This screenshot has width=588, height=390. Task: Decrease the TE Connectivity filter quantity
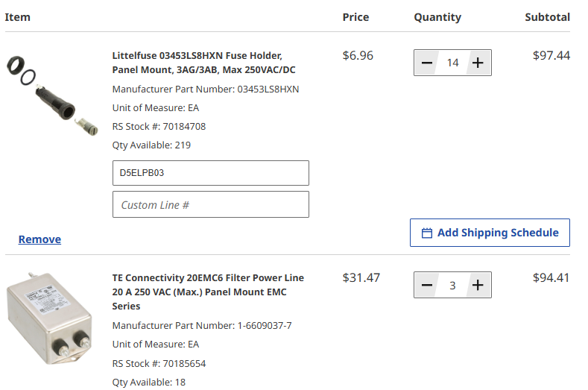pyautogui.click(x=426, y=285)
